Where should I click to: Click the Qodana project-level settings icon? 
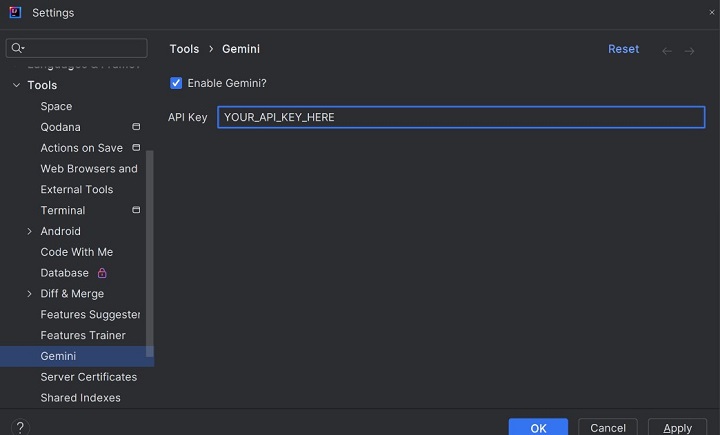[136, 127]
